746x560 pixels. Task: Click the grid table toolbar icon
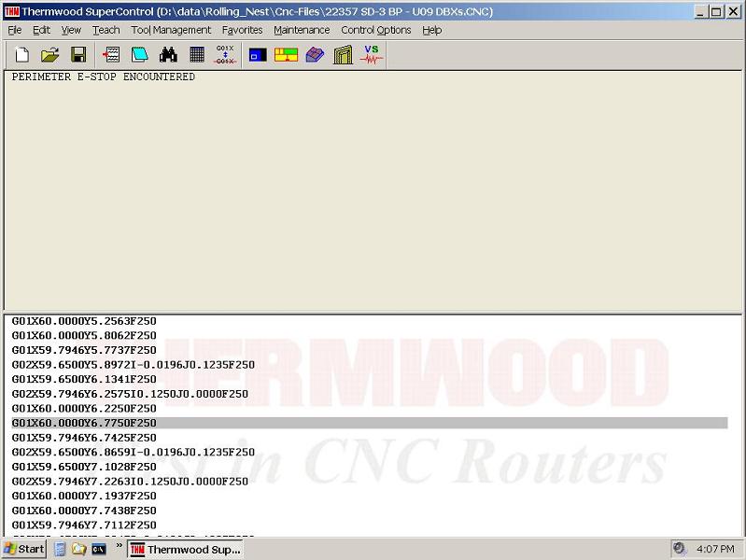197,55
